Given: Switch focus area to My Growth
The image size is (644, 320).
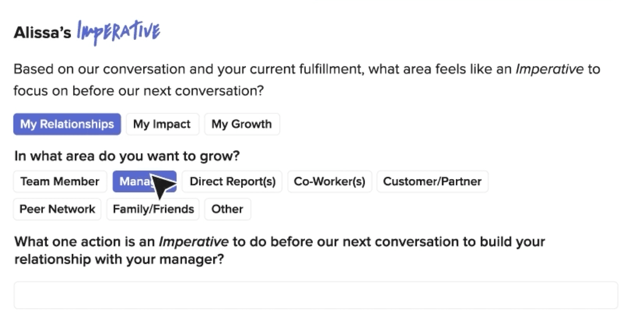Looking at the screenshot, I should coord(241,124).
